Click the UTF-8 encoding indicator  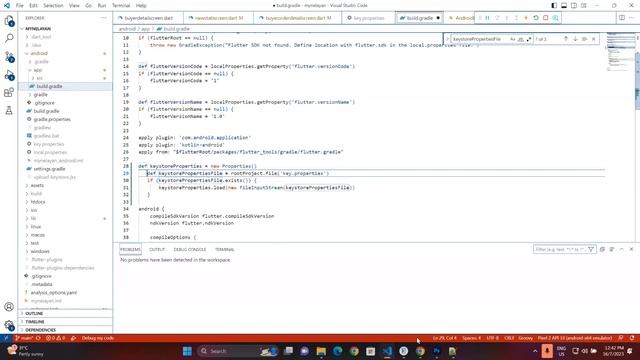493,338
